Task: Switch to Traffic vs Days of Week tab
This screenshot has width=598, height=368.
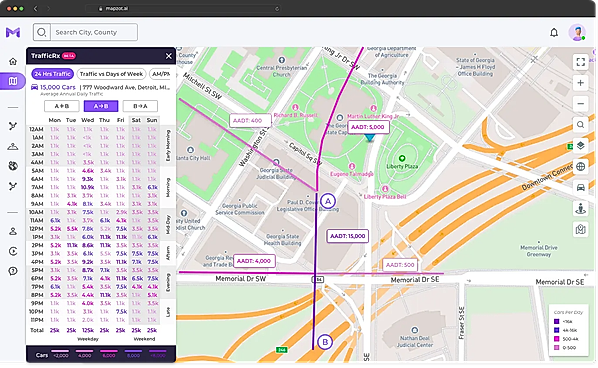Action: (x=111, y=74)
